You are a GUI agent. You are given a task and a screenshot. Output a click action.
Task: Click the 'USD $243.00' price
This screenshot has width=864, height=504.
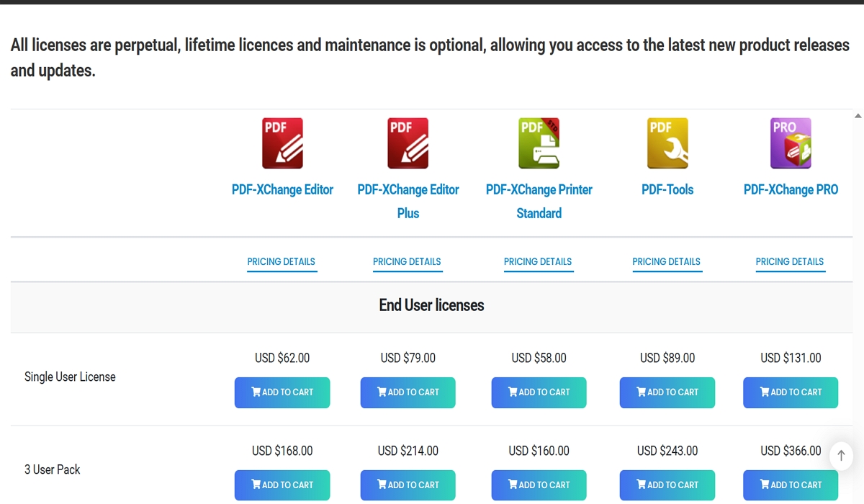pyautogui.click(x=667, y=451)
